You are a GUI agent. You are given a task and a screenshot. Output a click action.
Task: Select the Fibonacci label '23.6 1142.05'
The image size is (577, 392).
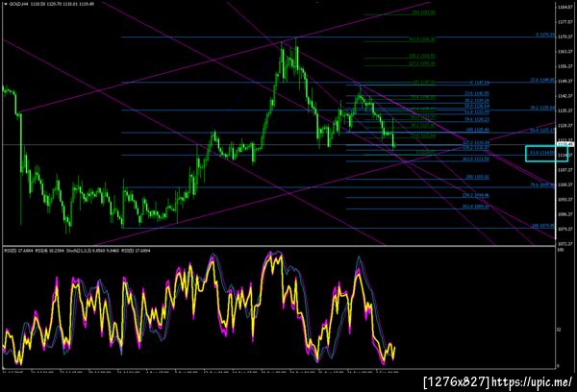477,93
